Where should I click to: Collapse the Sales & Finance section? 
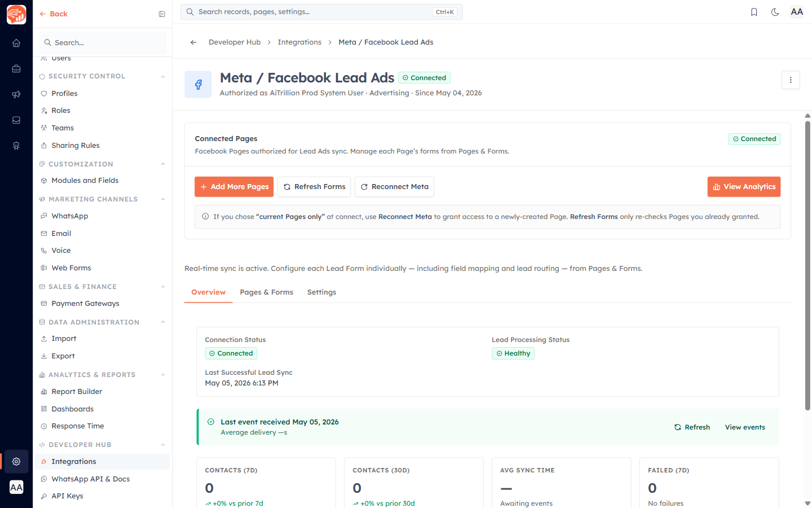[x=163, y=287]
